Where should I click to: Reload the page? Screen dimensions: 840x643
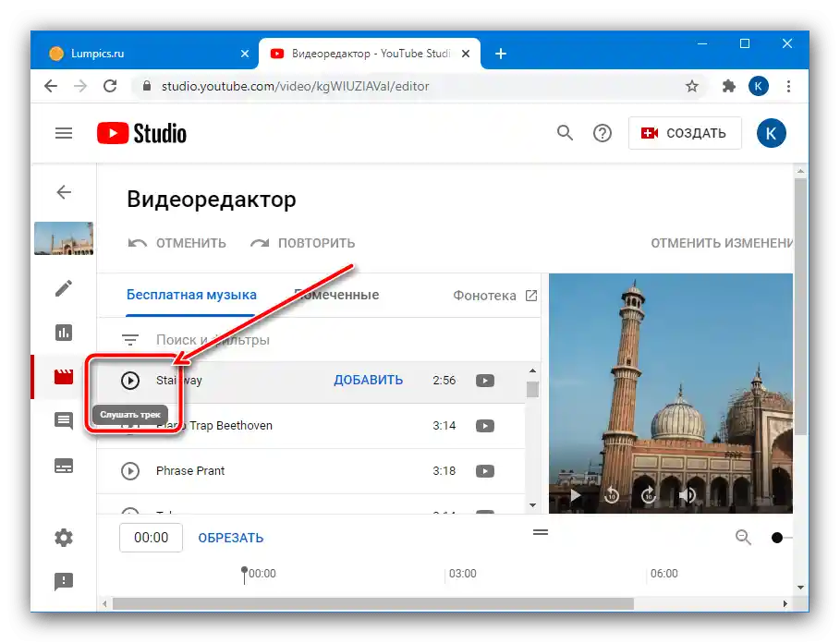pos(110,86)
